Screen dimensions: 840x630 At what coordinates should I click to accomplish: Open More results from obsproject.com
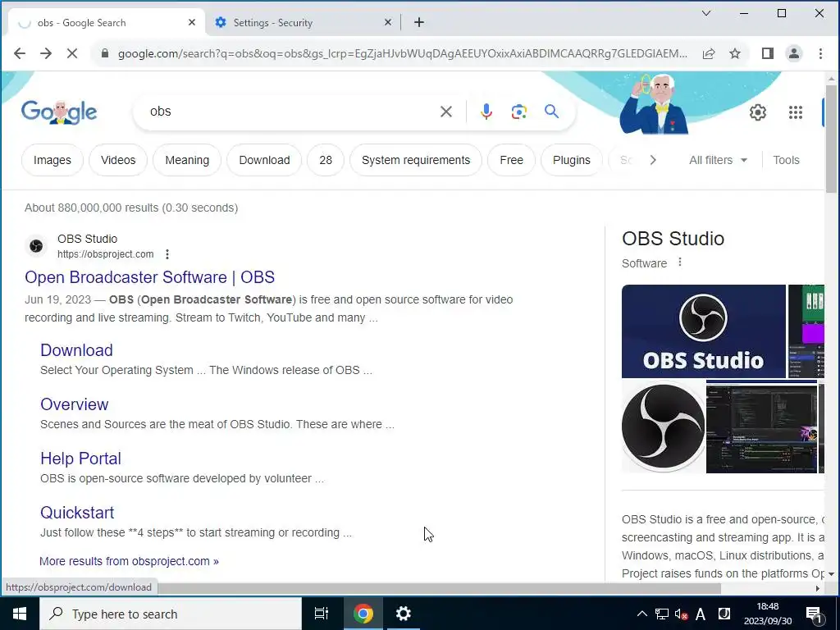[x=129, y=561]
